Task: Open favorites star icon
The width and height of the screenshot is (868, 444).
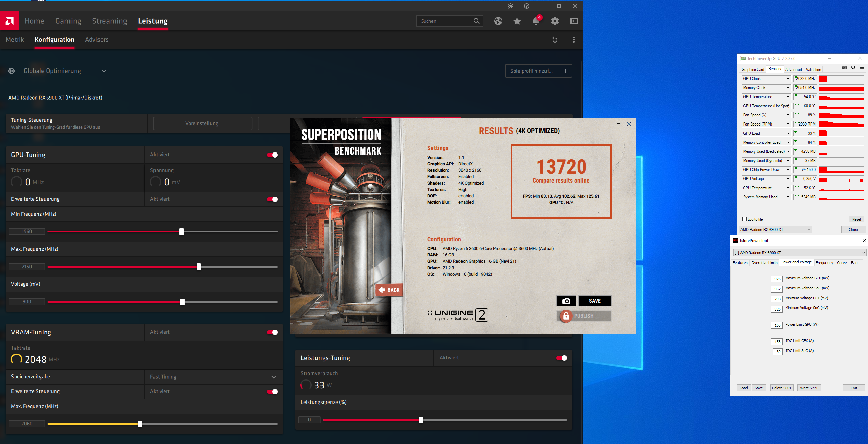Action: coord(517,21)
